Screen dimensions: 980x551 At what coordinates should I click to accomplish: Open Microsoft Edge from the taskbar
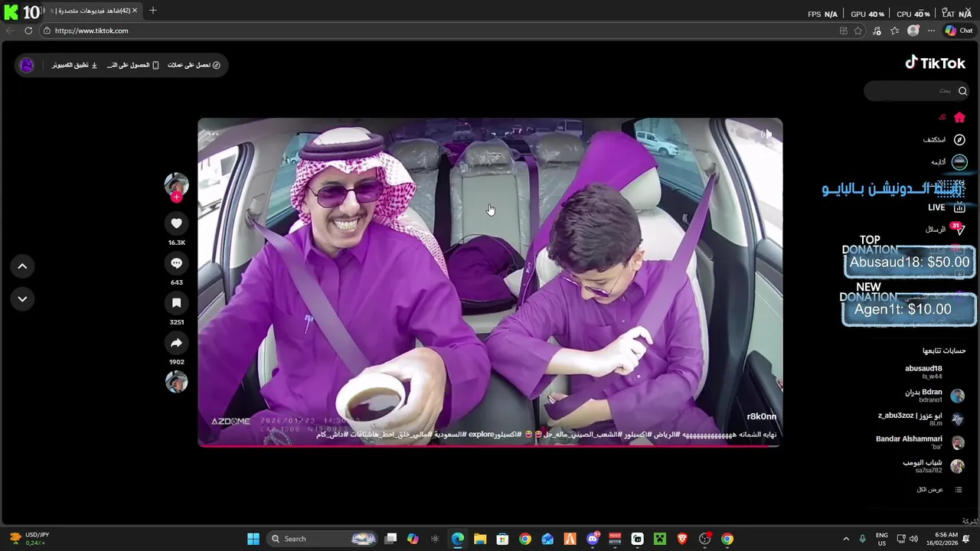click(x=458, y=539)
